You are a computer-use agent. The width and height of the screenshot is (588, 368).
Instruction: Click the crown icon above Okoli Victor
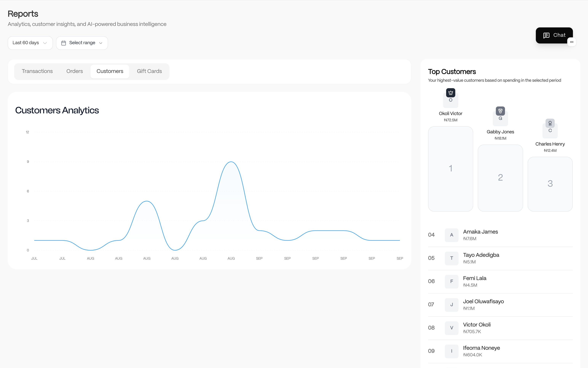[x=451, y=93]
